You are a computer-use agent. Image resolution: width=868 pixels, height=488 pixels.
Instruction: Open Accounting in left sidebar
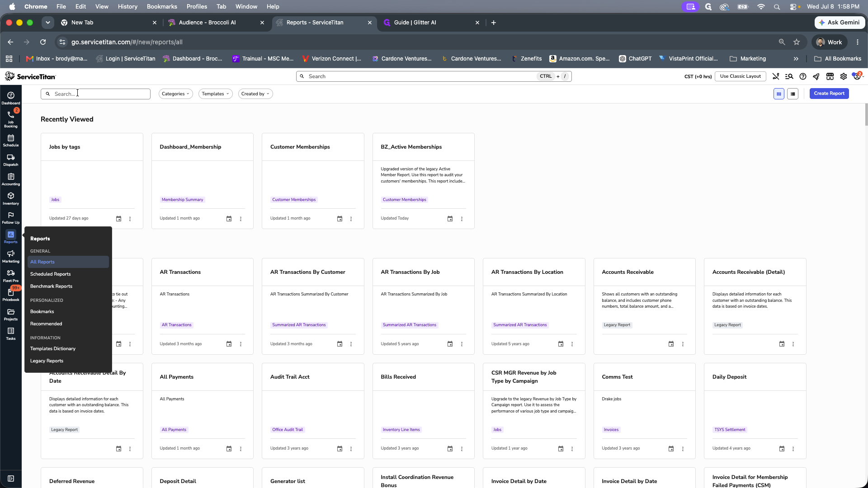click(11, 179)
